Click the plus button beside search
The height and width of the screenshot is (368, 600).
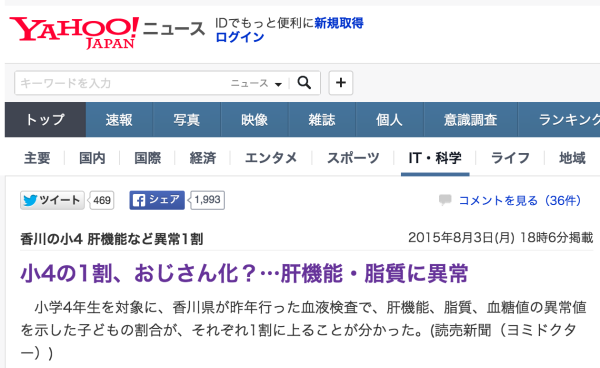(341, 83)
